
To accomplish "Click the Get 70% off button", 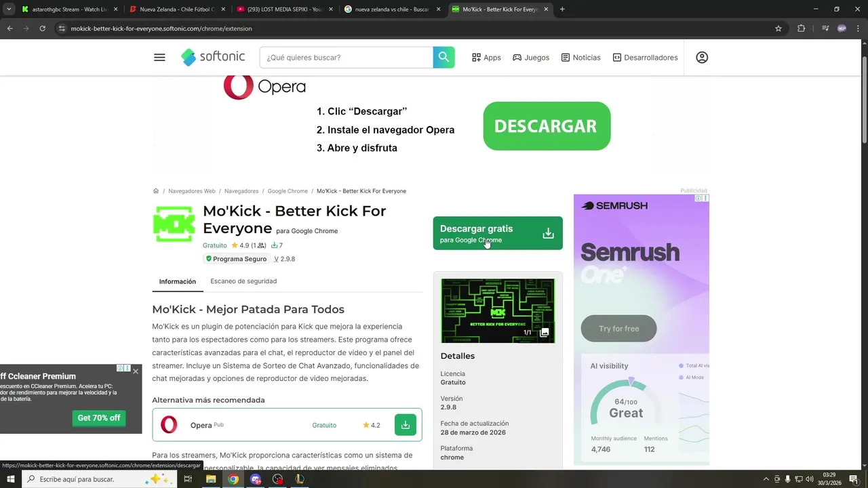I will 99,418.
